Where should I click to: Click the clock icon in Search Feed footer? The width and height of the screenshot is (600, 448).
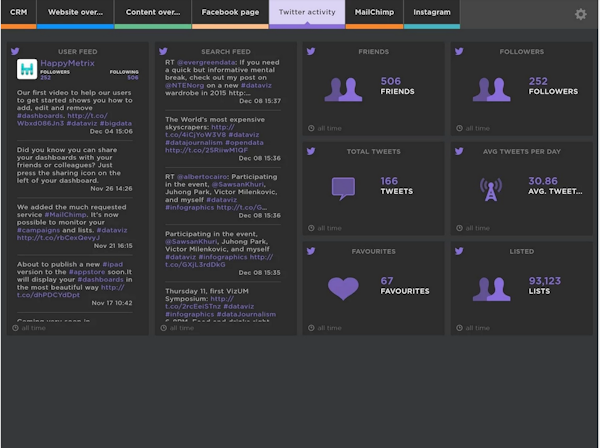(x=163, y=328)
